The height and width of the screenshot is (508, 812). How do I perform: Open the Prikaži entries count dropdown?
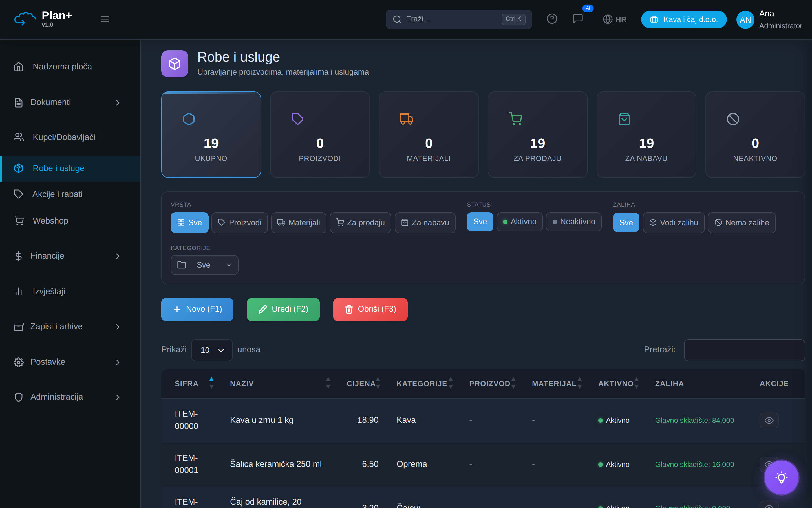coord(212,350)
